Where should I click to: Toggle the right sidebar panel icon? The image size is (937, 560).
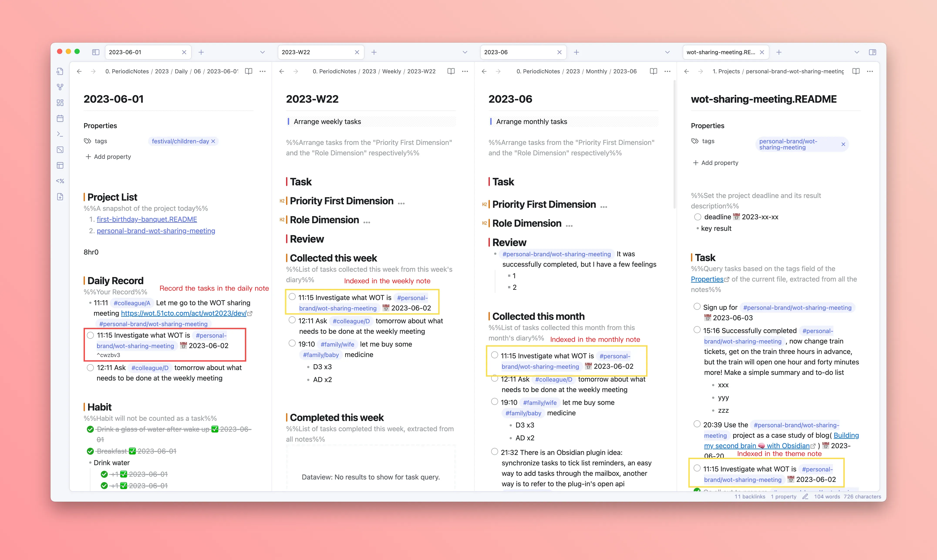[x=872, y=52]
